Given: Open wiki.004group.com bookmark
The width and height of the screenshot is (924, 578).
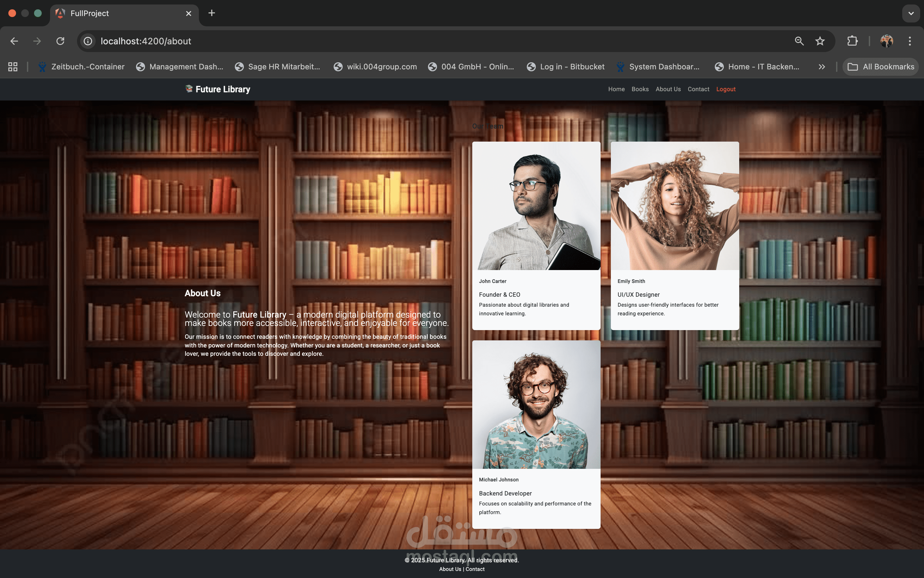Looking at the screenshot, I should [x=375, y=66].
